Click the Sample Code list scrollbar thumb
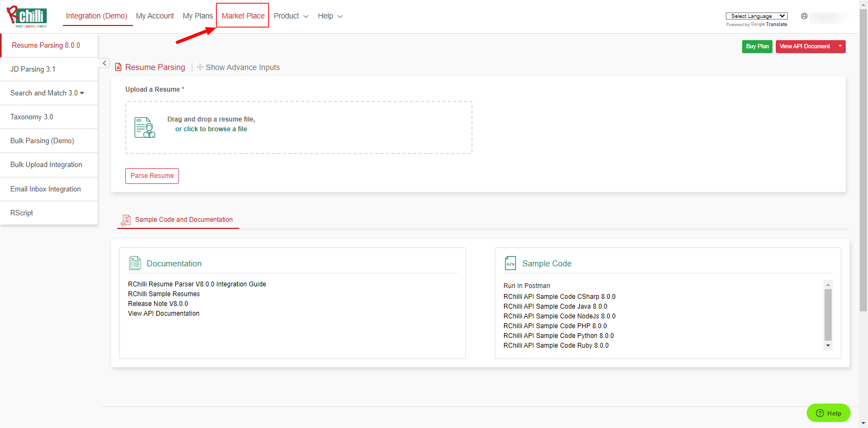 coord(828,315)
